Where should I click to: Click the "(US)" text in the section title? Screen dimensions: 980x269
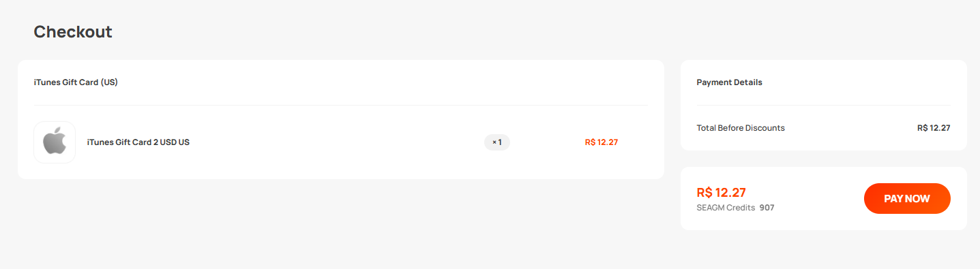pos(109,82)
